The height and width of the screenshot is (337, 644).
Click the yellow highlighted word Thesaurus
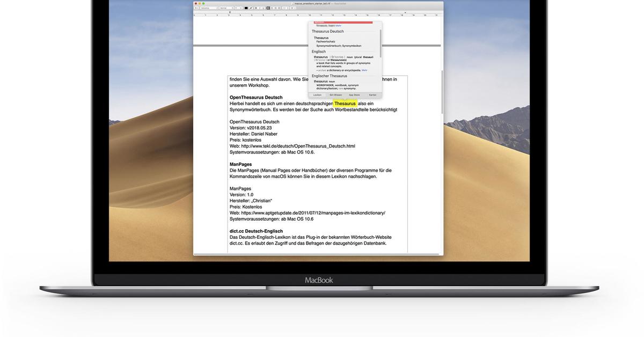(x=345, y=104)
